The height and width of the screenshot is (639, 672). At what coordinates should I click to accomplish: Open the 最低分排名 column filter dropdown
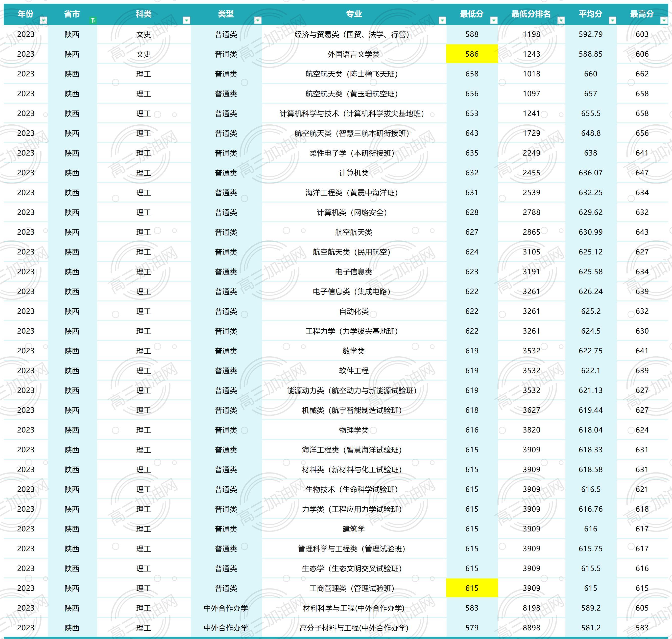click(x=561, y=21)
